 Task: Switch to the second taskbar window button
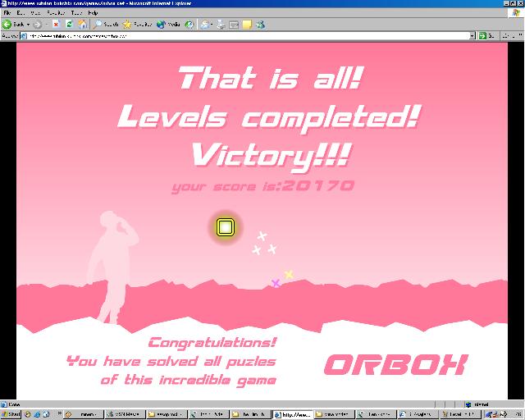click(125, 414)
